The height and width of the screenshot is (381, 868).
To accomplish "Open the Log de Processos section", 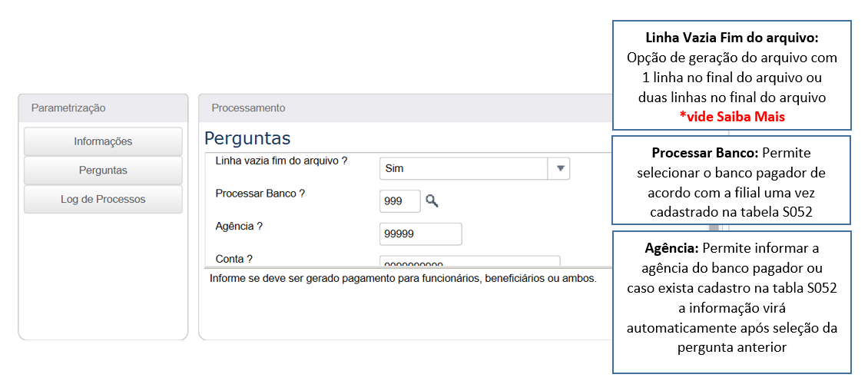I will pyautogui.click(x=103, y=200).
